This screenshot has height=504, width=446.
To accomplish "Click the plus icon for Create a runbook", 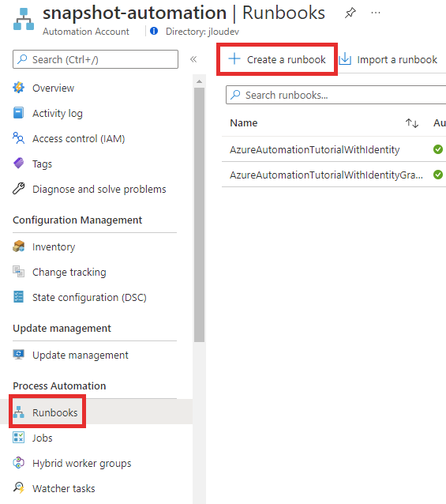I will [x=234, y=58].
